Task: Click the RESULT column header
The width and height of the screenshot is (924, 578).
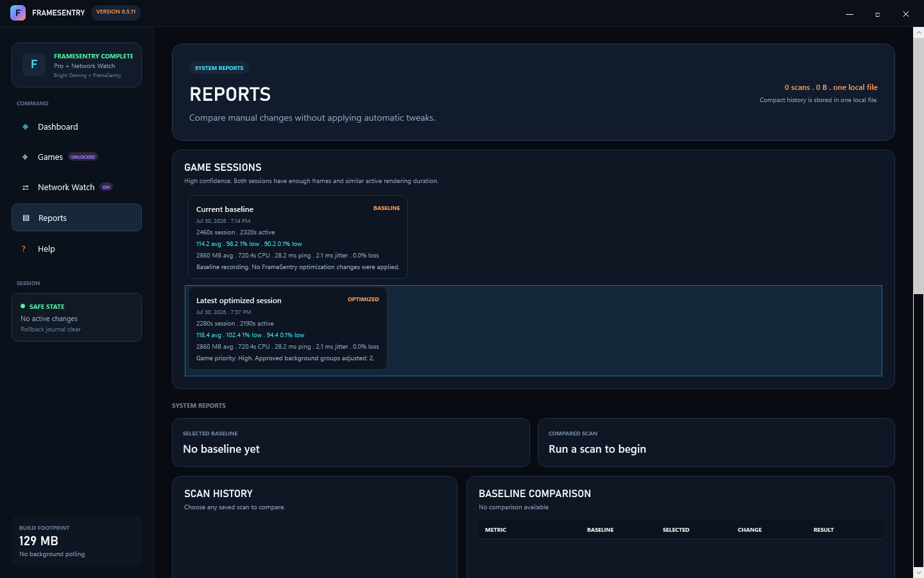Action: coord(823,530)
